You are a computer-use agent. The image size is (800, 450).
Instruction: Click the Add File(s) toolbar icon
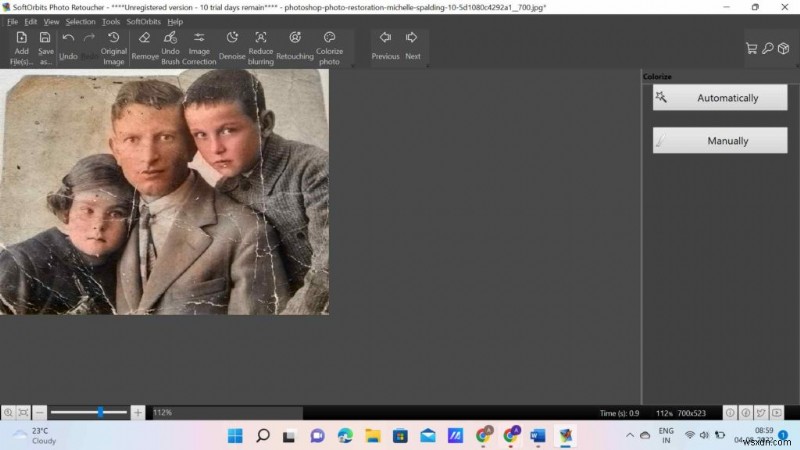click(21, 48)
